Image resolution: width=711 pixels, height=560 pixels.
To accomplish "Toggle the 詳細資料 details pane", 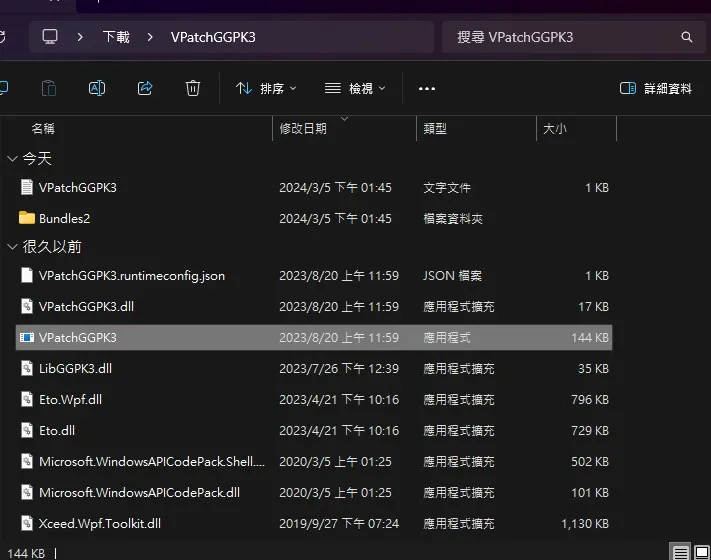I will click(656, 88).
